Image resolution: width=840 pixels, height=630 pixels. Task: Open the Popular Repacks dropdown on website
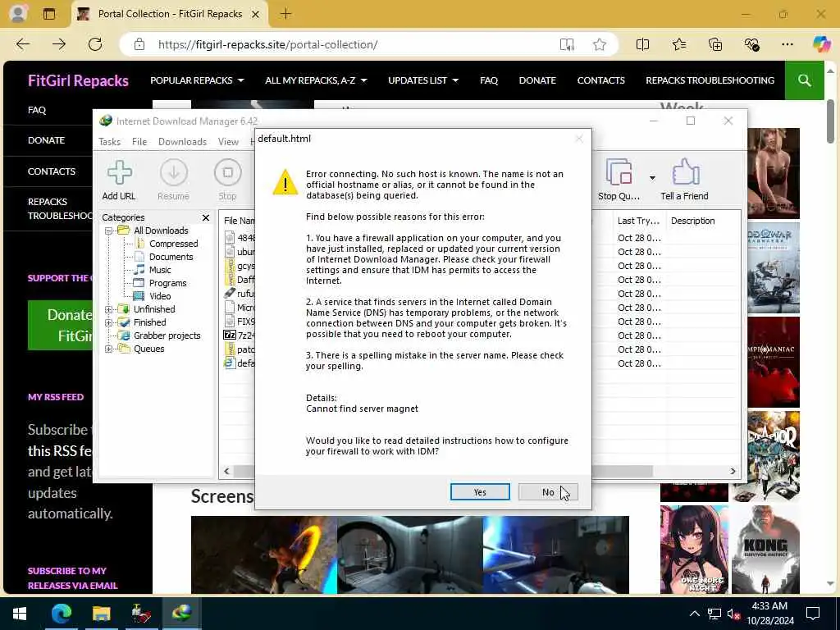click(x=197, y=80)
